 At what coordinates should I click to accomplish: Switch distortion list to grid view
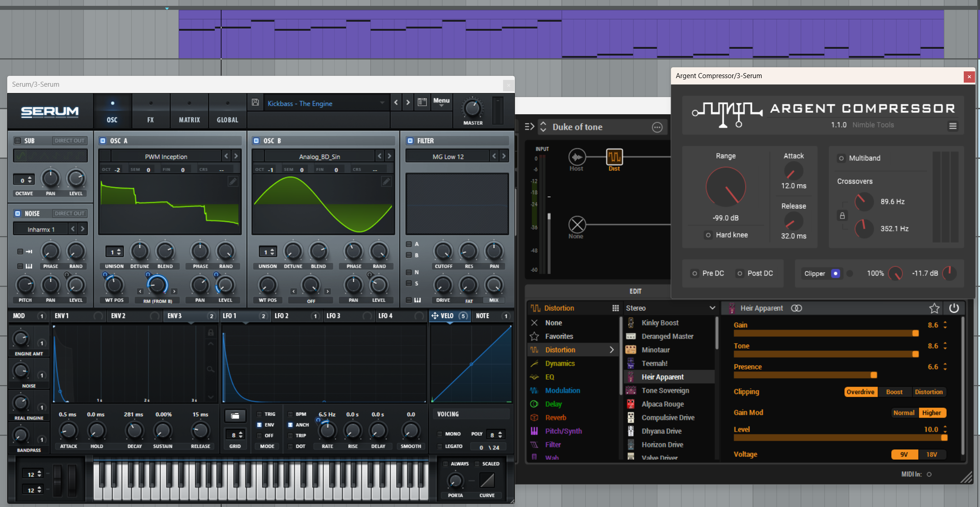tap(615, 308)
